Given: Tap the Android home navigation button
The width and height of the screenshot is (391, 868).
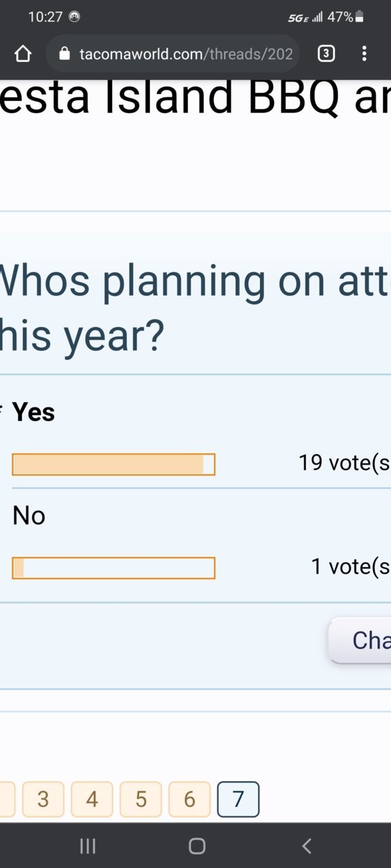Looking at the screenshot, I should point(197,846).
